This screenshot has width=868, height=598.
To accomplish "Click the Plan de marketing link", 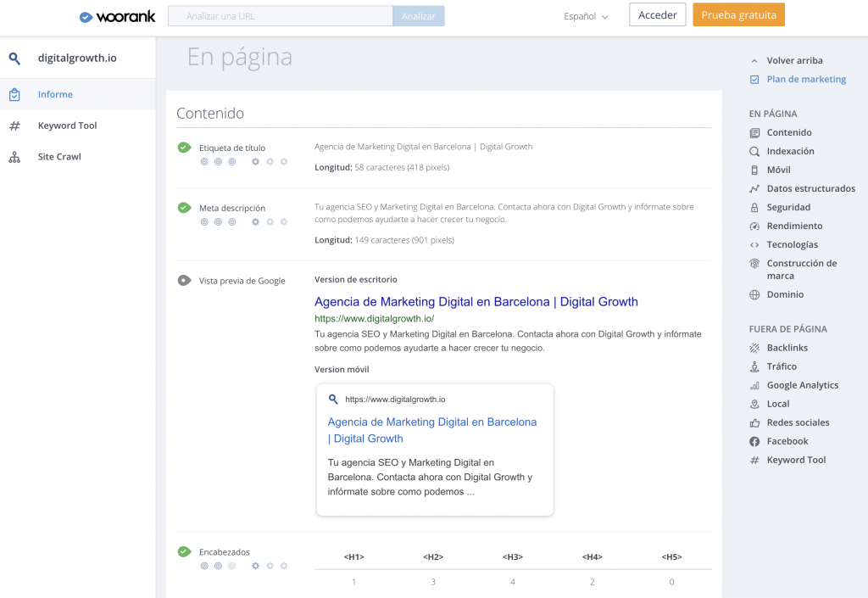I will click(806, 79).
